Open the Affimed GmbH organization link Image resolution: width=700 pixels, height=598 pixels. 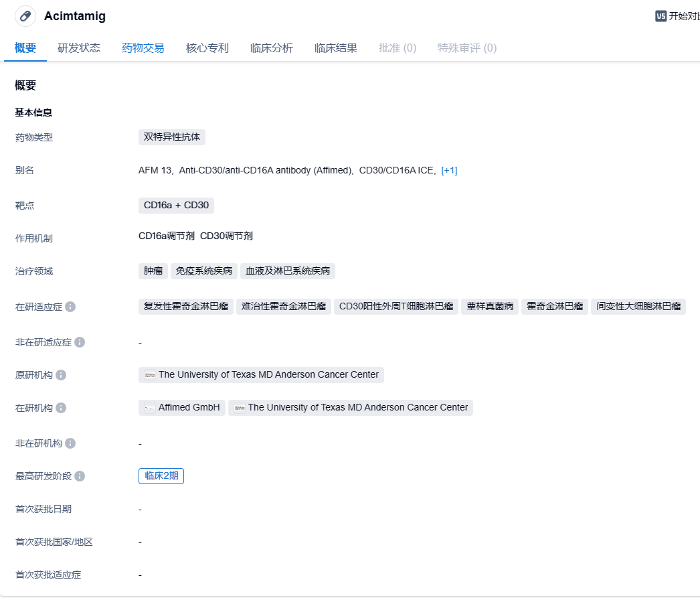click(x=182, y=408)
